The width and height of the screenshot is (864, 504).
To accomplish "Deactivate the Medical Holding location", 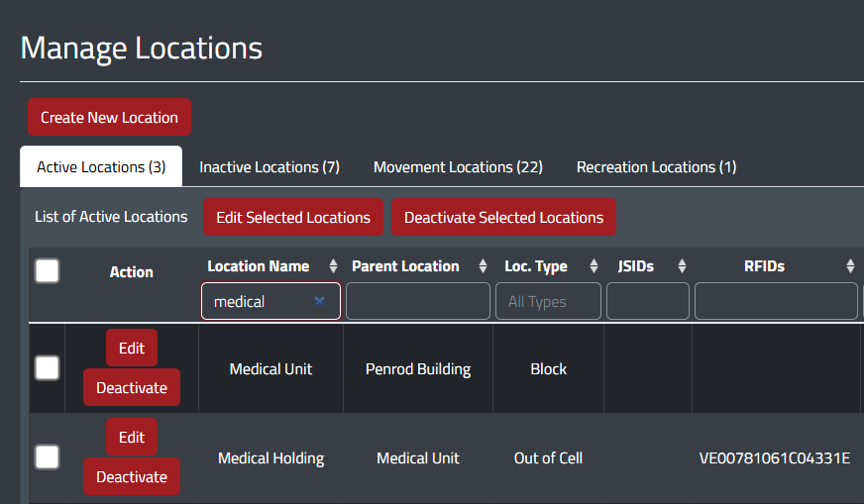I will tap(132, 477).
